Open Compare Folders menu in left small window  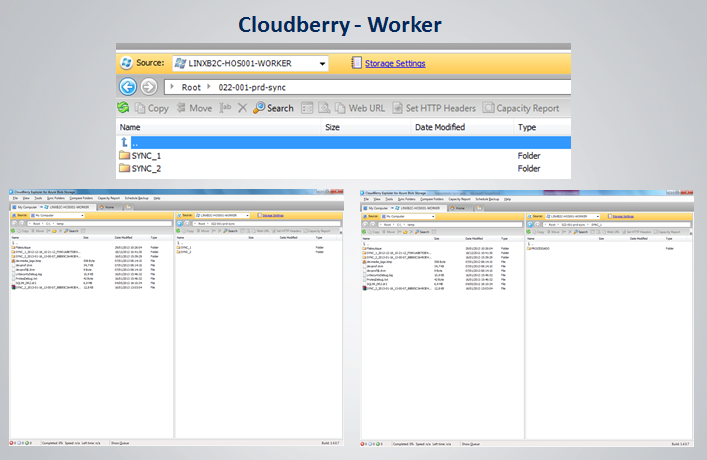click(x=81, y=198)
